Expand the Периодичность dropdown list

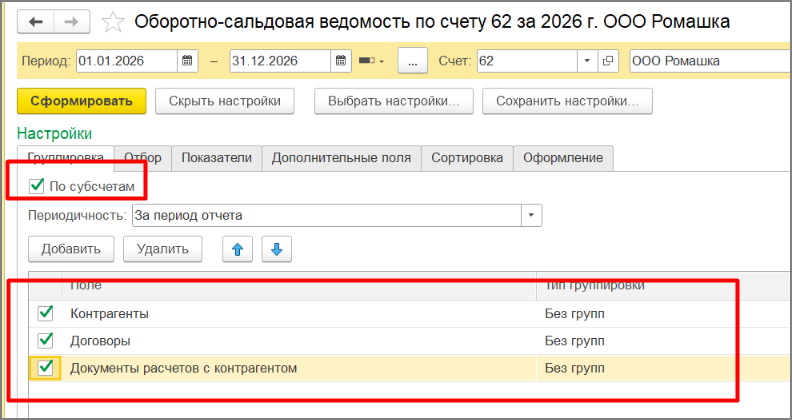tap(532, 215)
